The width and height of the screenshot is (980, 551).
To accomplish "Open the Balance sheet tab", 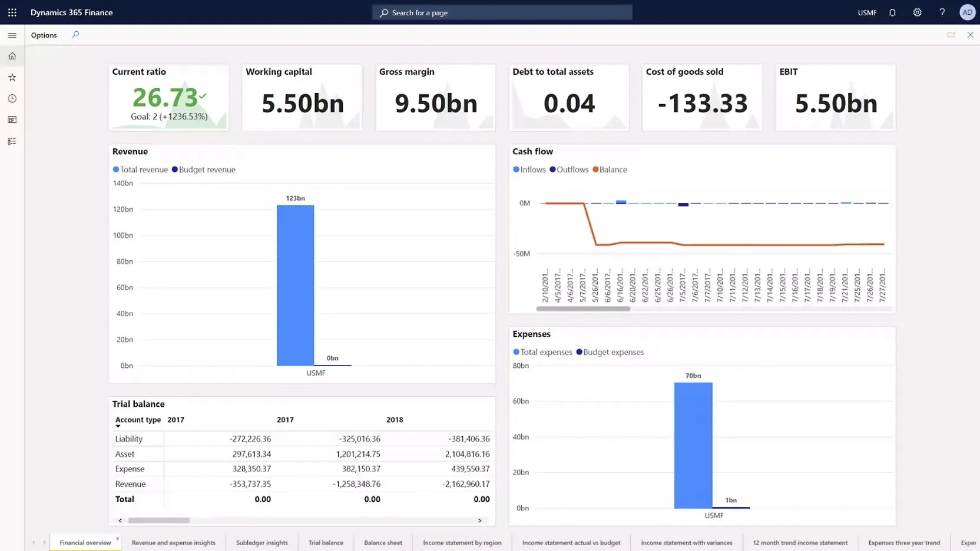I will click(x=383, y=543).
